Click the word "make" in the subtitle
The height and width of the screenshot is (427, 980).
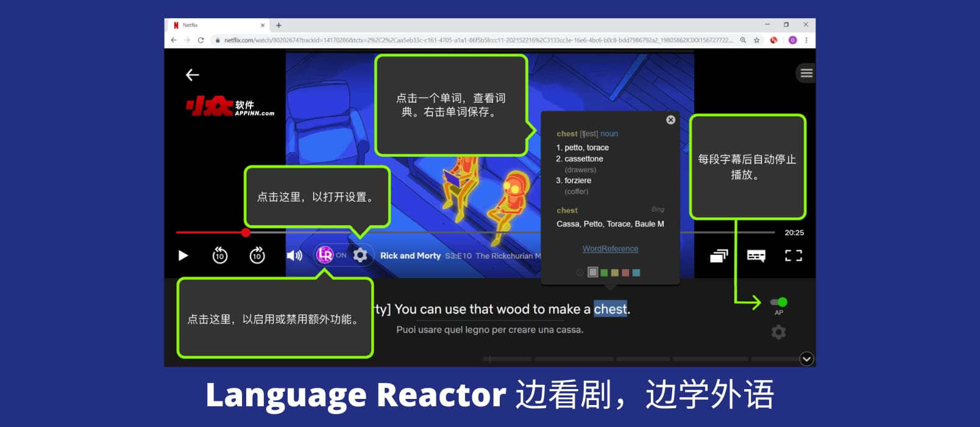point(564,309)
